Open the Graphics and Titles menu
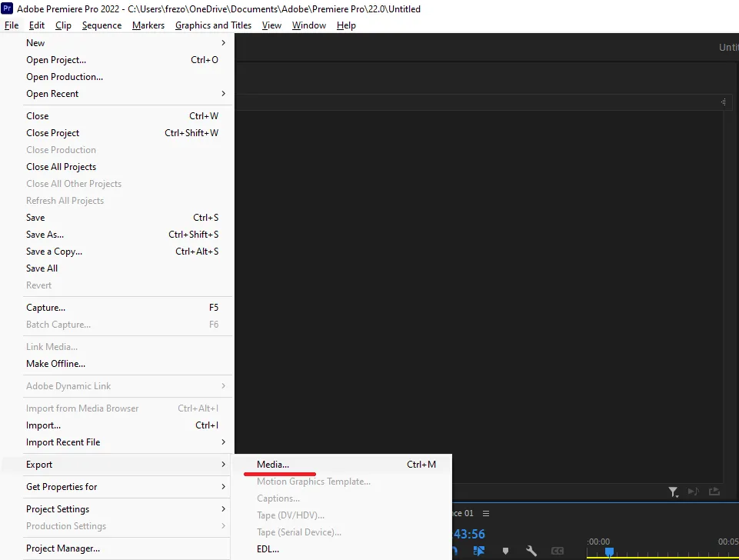 213,25
